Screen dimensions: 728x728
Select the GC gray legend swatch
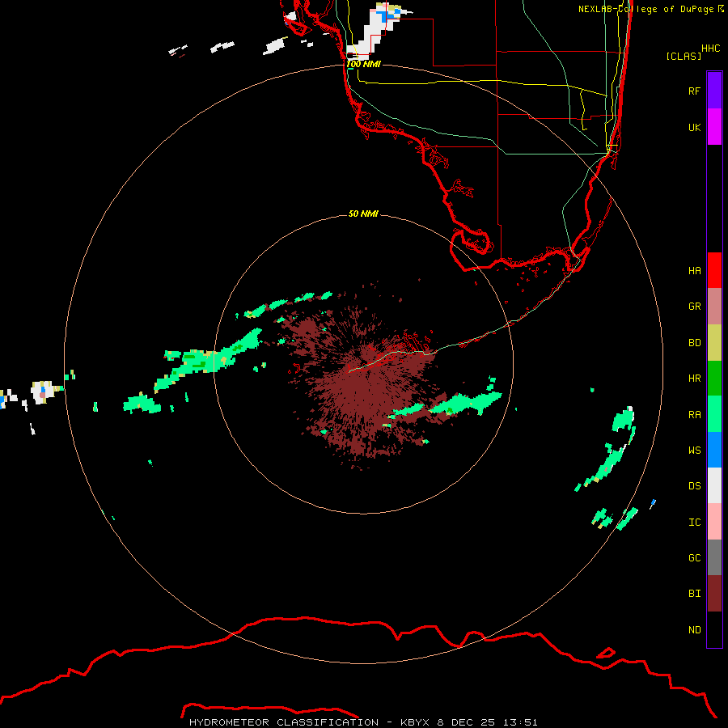(x=714, y=557)
